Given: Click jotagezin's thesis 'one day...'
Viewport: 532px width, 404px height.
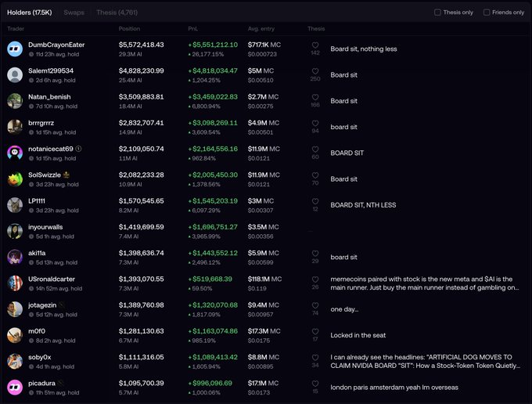Looking at the screenshot, I should click(x=344, y=309).
